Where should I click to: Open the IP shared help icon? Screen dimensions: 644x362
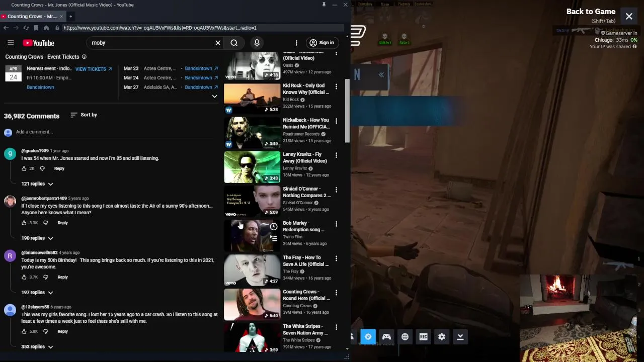click(634, 47)
